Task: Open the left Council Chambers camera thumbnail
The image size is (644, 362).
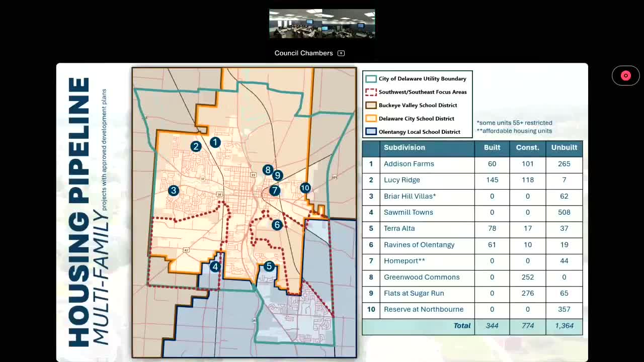Action: coord(295,24)
